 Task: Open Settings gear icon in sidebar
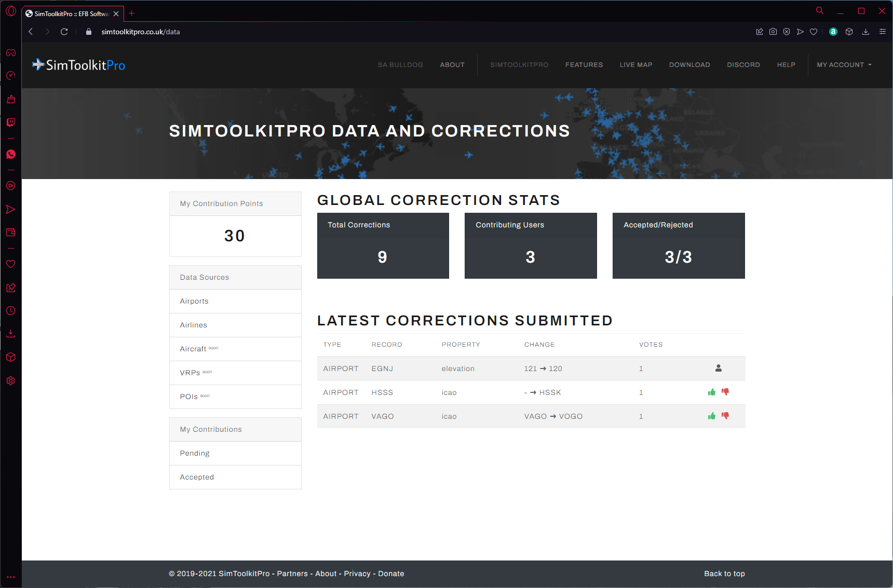(11, 381)
